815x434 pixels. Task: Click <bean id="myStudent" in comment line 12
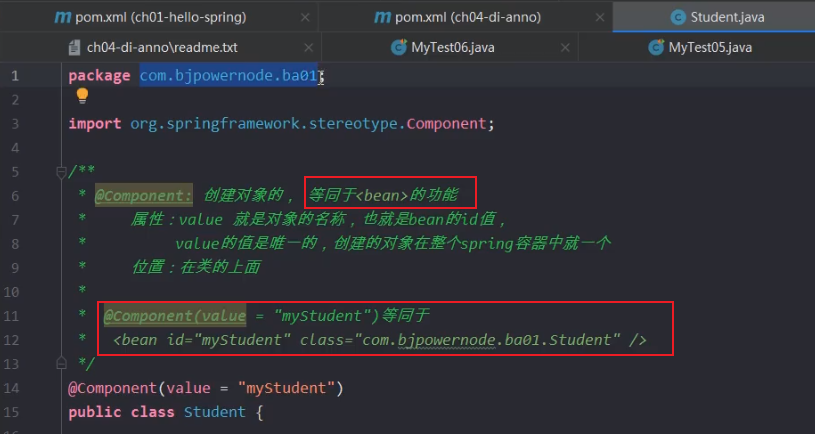point(202,340)
